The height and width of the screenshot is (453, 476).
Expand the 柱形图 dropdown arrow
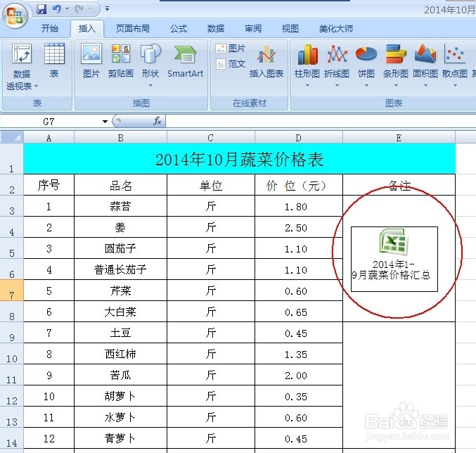(x=307, y=86)
